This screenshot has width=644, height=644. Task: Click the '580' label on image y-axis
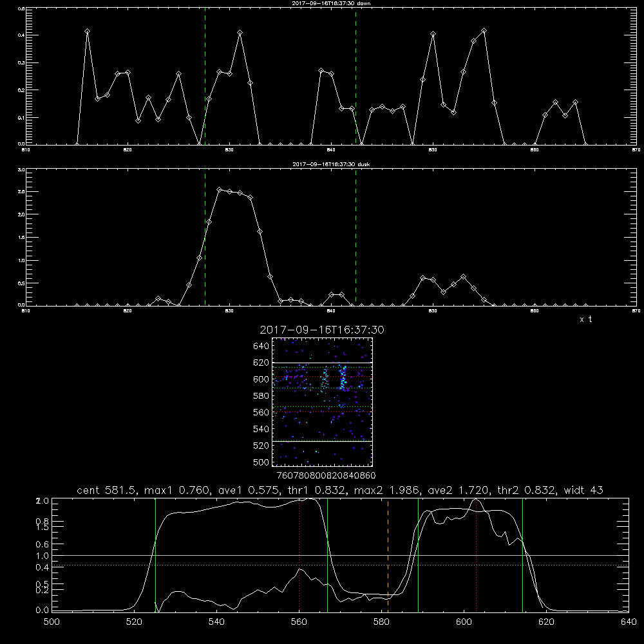coord(261,396)
